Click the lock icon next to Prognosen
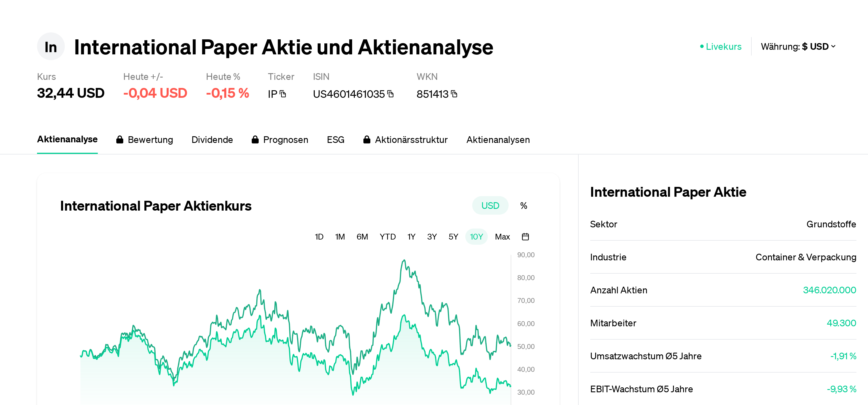This screenshot has width=868, height=405. click(x=255, y=139)
